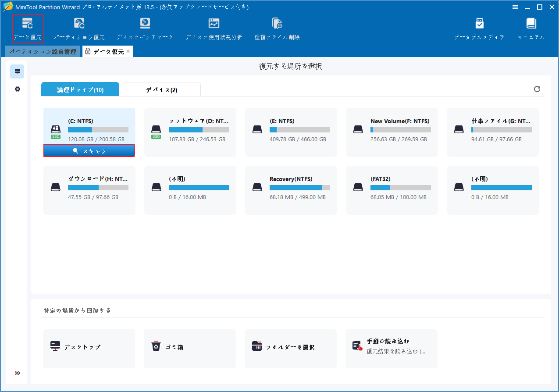Click the refresh icon to reload drives

(x=537, y=89)
